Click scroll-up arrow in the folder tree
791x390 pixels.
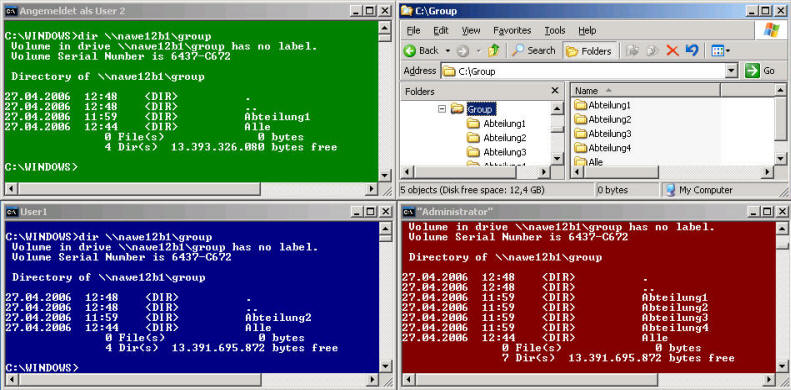pyautogui.click(x=557, y=108)
